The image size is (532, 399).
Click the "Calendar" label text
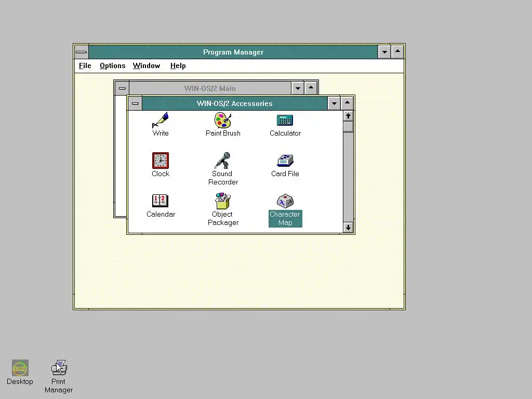tap(161, 215)
